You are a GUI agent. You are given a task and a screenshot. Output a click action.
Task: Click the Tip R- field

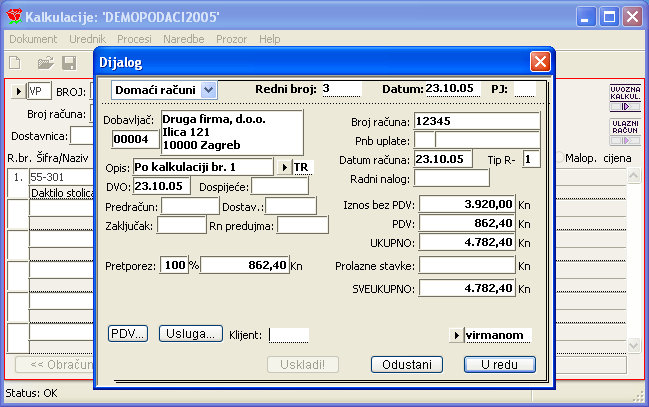531,159
